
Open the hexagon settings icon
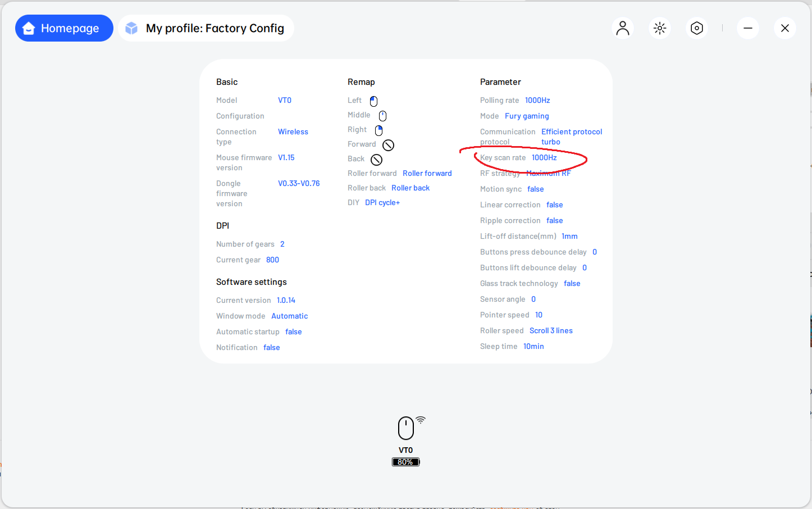[x=697, y=28]
